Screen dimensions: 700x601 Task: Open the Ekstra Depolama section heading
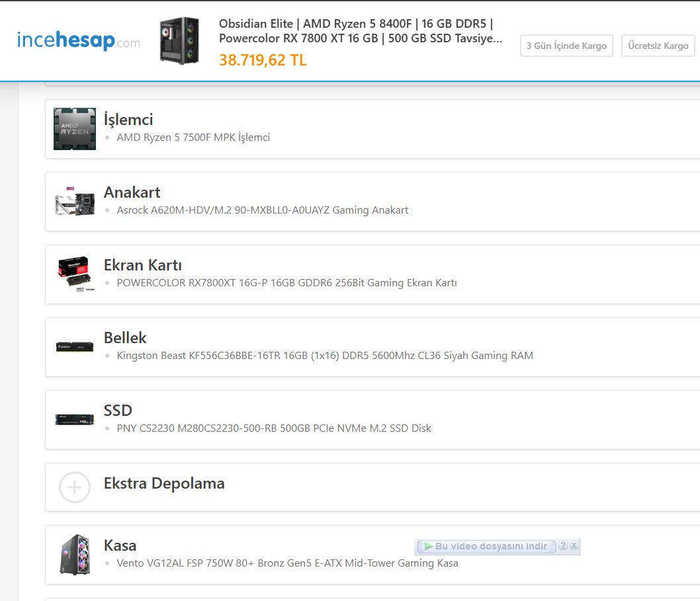(x=164, y=484)
